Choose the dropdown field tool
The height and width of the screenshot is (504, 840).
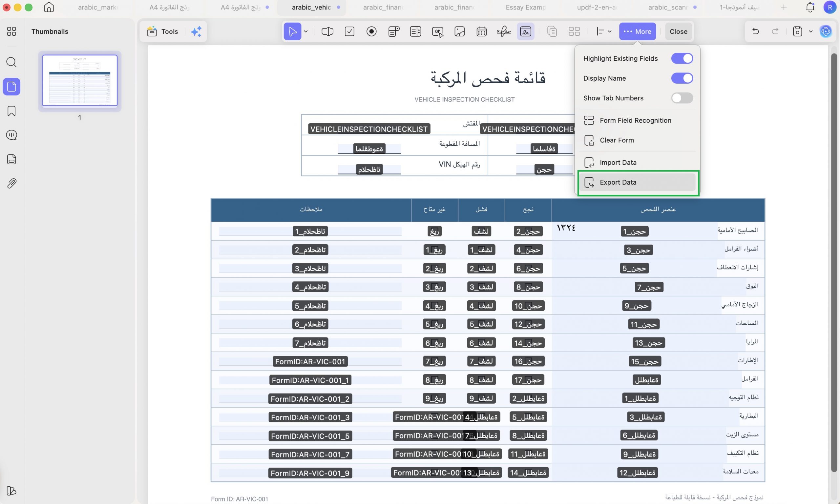pyautogui.click(x=393, y=31)
